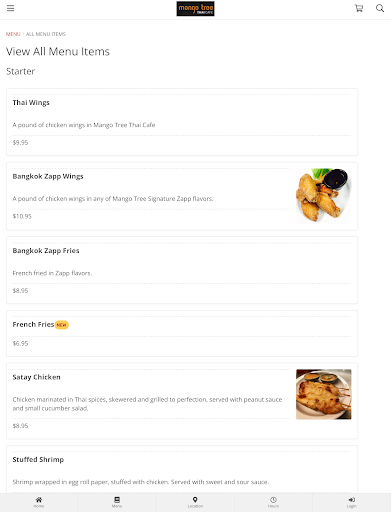The width and height of the screenshot is (391, 512).
Task: Go to Home in bottom bar
Action: coord(39,502)
